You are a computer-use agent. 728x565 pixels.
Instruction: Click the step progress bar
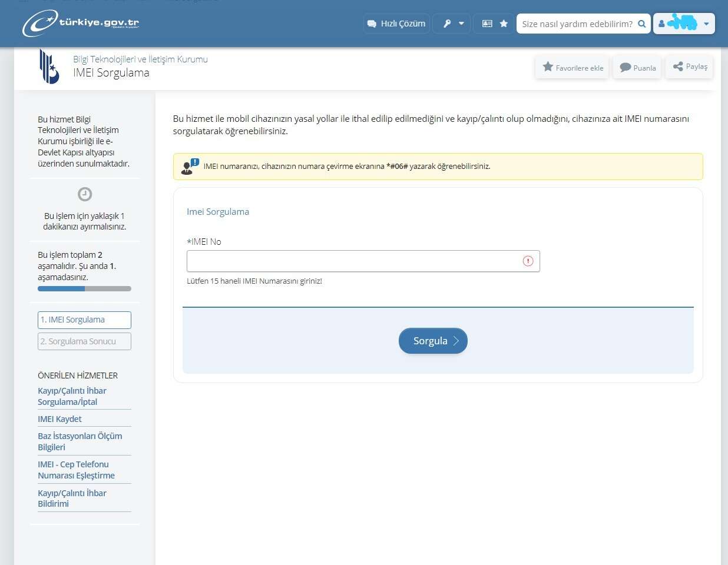click(x=84, y=289)
